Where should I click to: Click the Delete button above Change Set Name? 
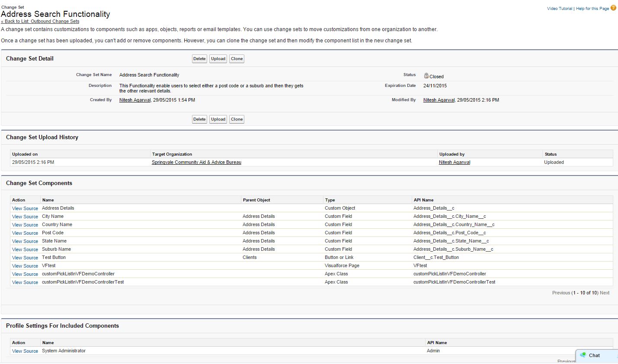point(199,59)
